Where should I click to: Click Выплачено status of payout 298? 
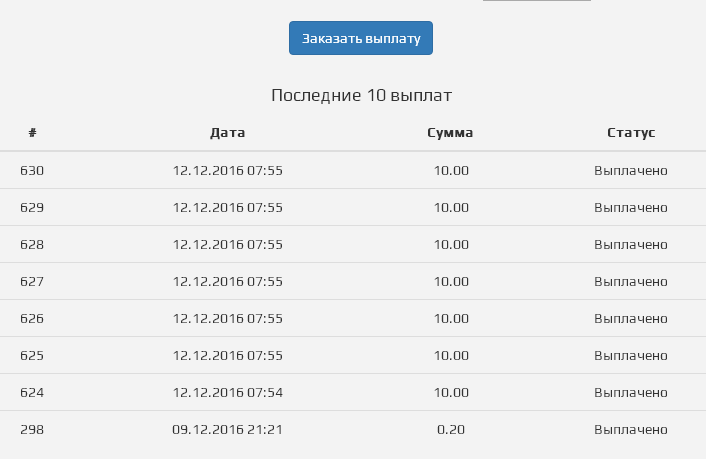point(631,429)
